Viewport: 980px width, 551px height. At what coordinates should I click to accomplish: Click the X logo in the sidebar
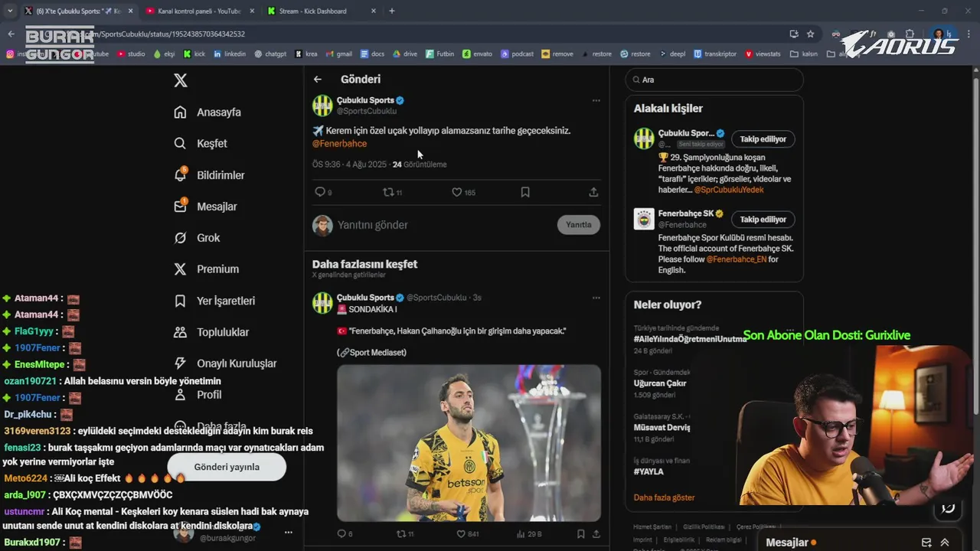pyautogui.click(x=180, y=80)
